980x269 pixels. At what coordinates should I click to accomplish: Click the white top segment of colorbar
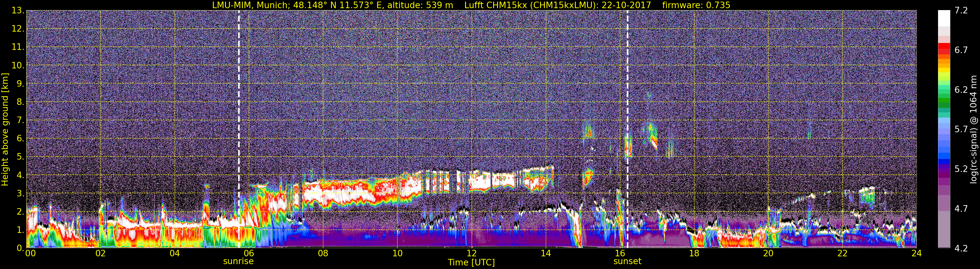pyautogui.click(x=944, y=18)
